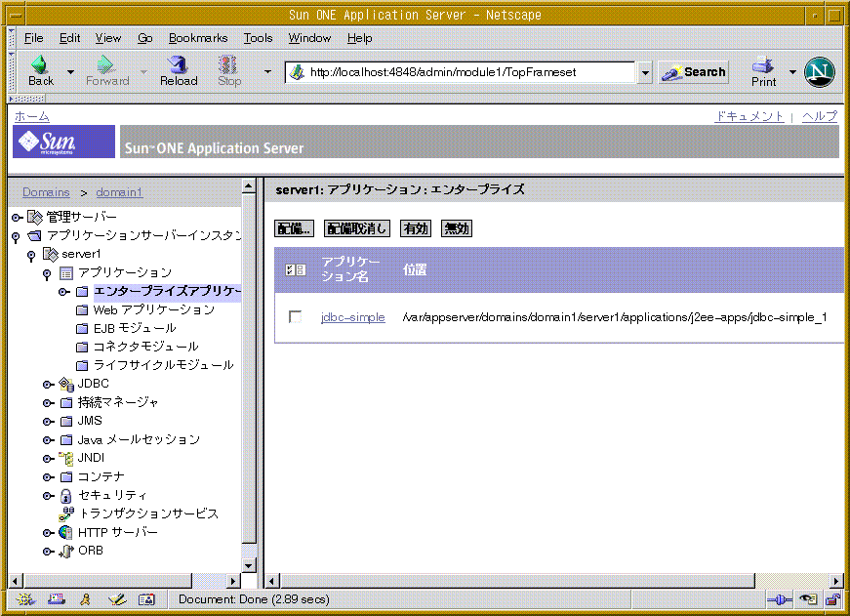Expand the コンテナ tree node
This screenshot has width=850, height=616.
coord(48,477)
